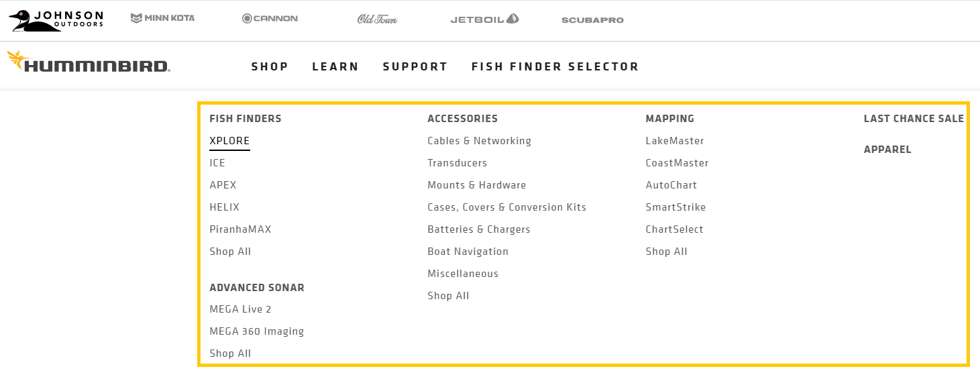Open the Scubapro brand logo
This screenshot has width=980, height=379.
[592, 20]
